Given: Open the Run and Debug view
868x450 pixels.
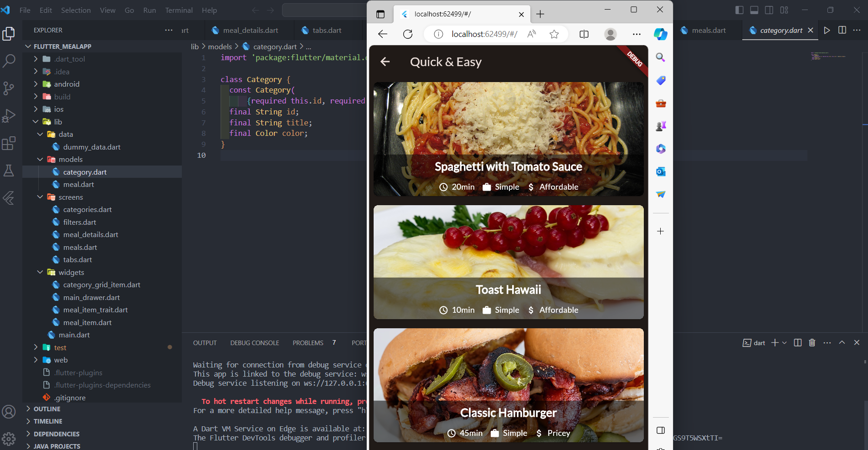Looking at the screenshot, I should point(9,116).
